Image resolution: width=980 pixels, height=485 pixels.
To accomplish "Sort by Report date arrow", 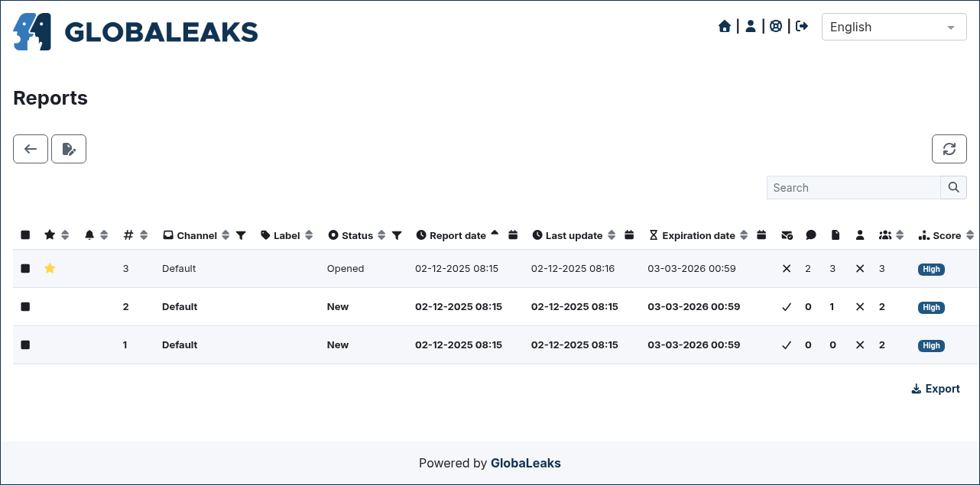I will click(x=495, y=233).
